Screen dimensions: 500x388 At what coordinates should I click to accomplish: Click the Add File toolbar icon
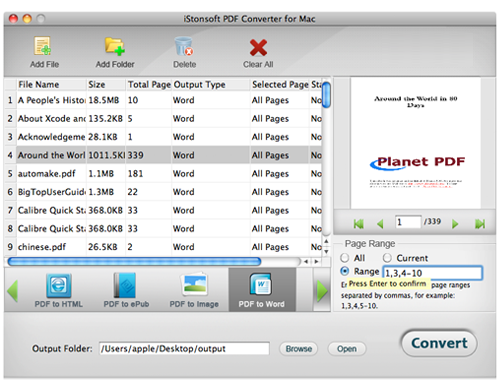tap(43, 46)
